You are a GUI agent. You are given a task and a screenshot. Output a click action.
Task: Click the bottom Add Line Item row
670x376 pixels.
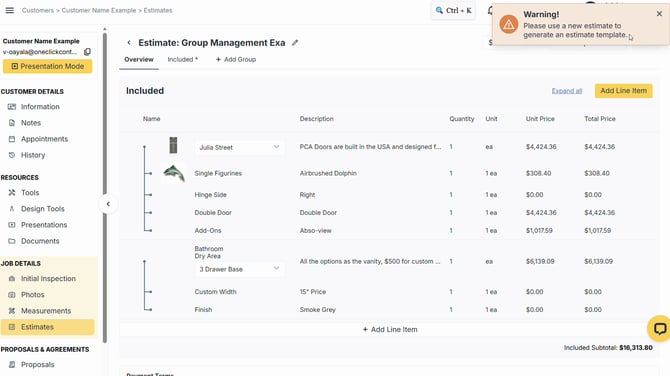pyautogui.click(x=390, y=329)
